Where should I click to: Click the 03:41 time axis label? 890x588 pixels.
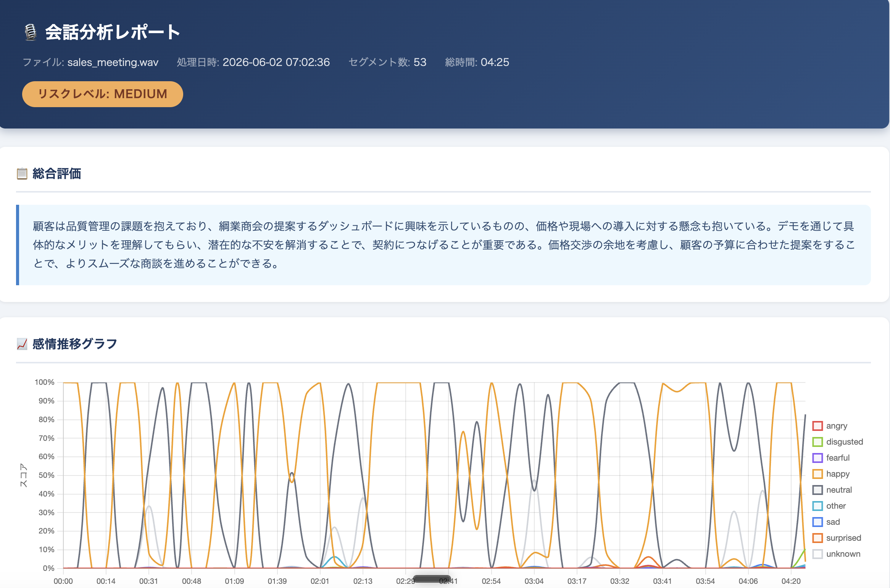pyautogui.click(x=662, y=581)
